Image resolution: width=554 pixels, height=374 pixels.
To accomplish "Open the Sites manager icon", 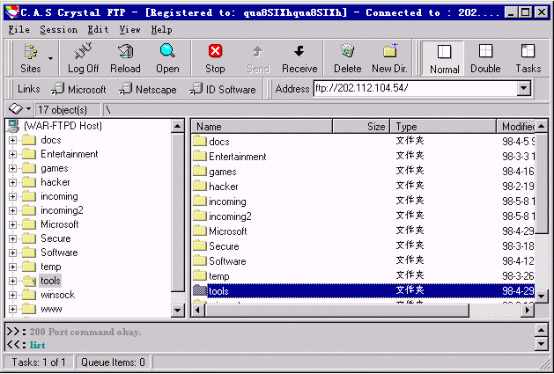I will pos(30,52).
